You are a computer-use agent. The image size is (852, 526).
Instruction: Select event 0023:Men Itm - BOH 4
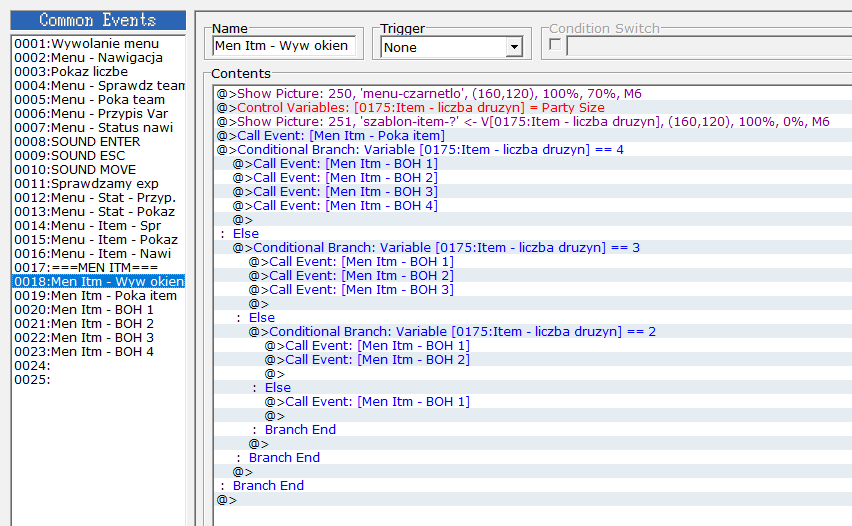click(98, 352)
